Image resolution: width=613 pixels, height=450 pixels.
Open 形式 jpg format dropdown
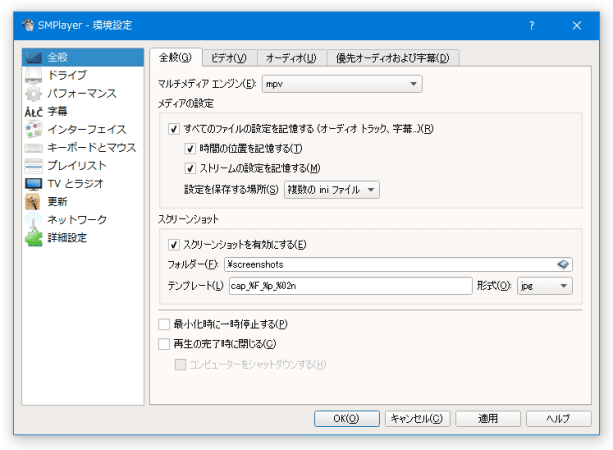pos(545,286)
